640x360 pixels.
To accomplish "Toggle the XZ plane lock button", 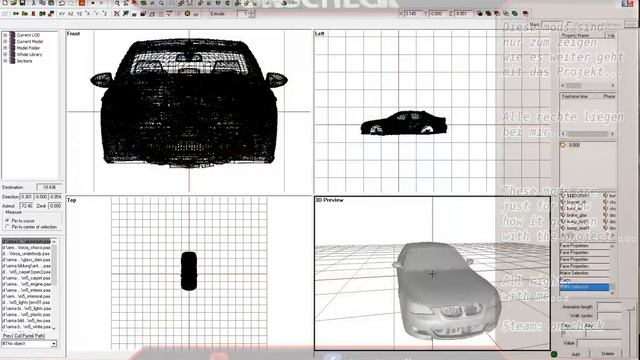I will (x=70, y=14).
